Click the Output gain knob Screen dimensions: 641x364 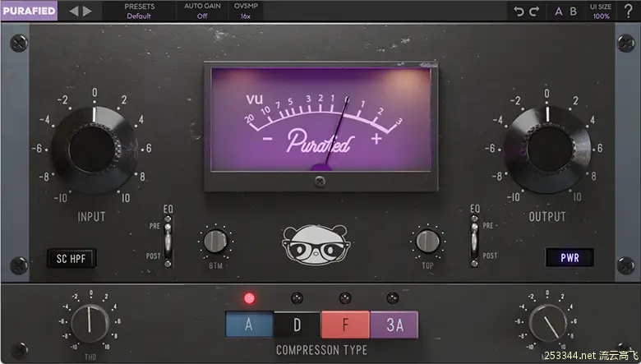(x=548, y=149)
